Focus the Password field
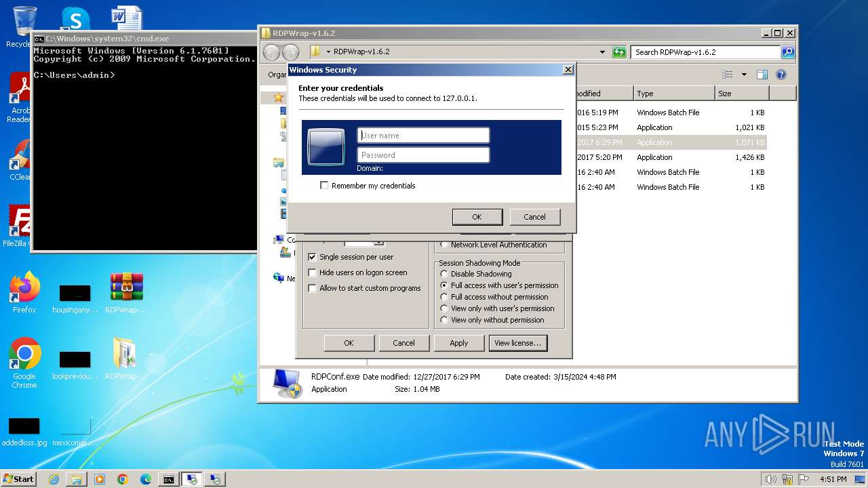 (423, 155)
